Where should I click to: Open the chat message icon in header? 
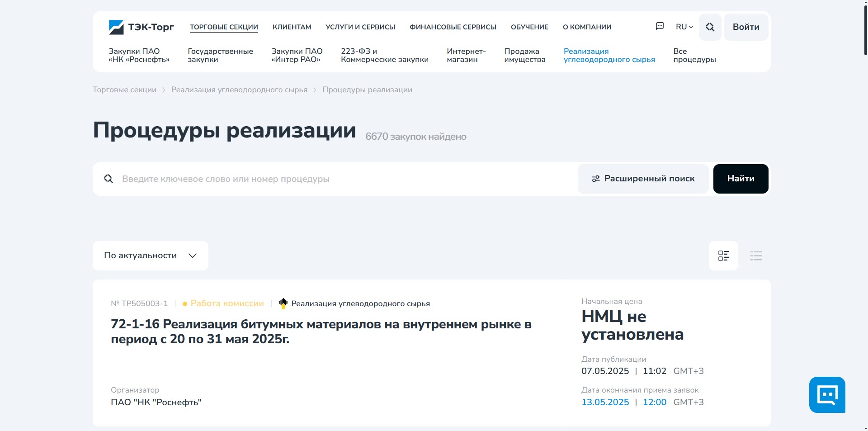pos(660,27)
